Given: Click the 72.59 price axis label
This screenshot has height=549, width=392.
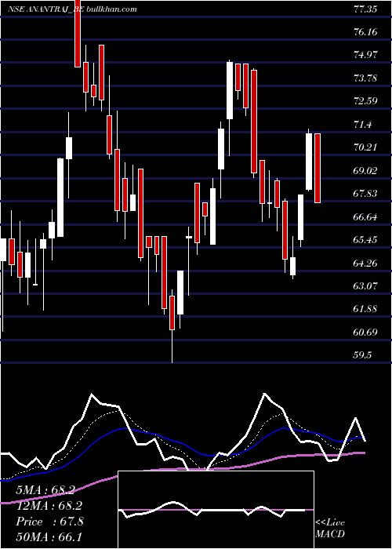Looking at the screenshot, I should pyautogui.click(x=365, y=101).
